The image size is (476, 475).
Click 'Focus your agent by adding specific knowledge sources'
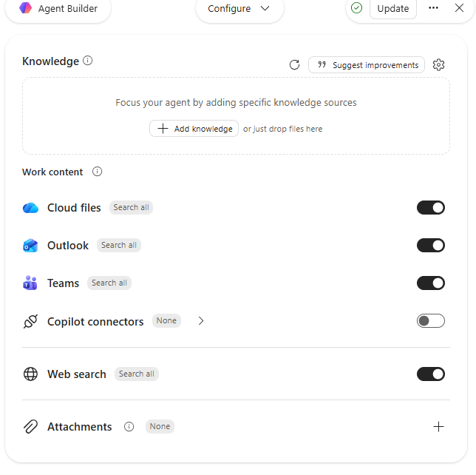point(237,103)
